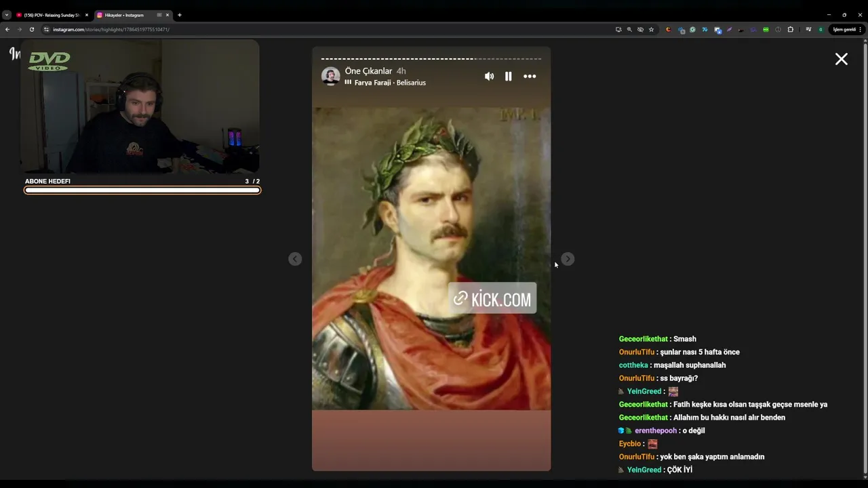Screen dimensions: 868x488
Task: Click the "Fatih keşke kısa olsan" chat message
Action: pyautogui.click(x=750, y=405)
